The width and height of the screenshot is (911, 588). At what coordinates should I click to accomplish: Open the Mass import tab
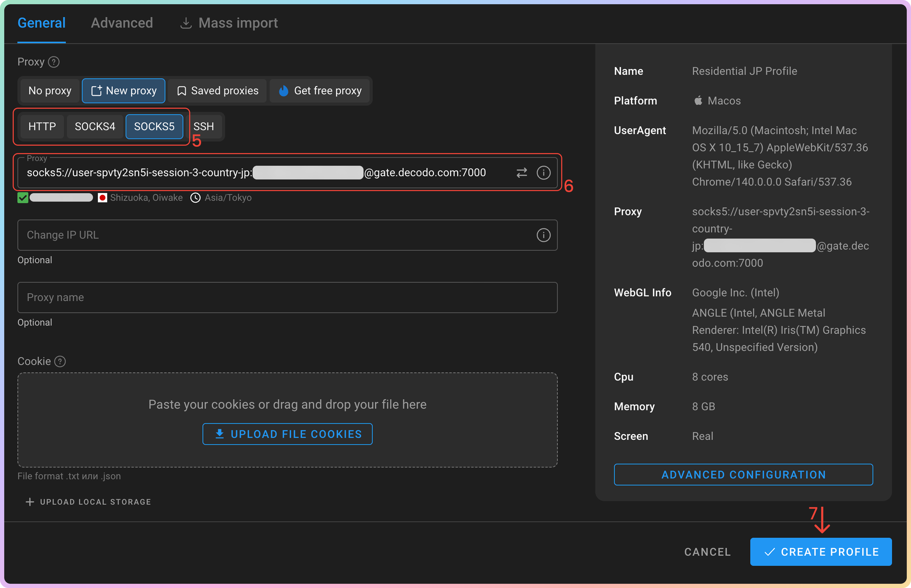pyautogui.click(x=229, y=23)
